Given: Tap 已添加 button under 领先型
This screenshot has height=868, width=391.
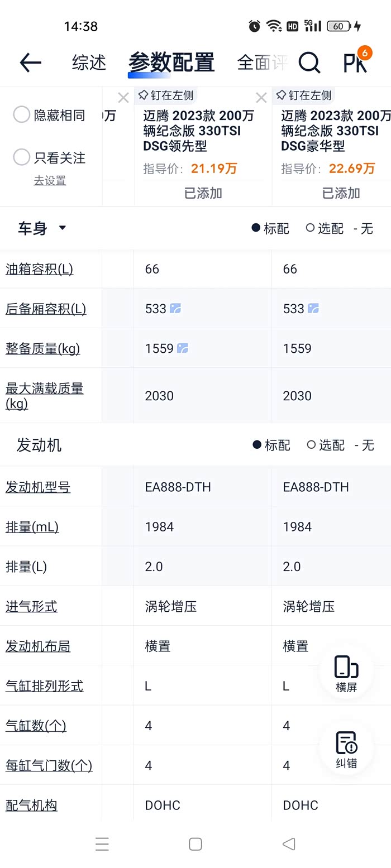Looking at the screenshot, I should coord(203,193).
